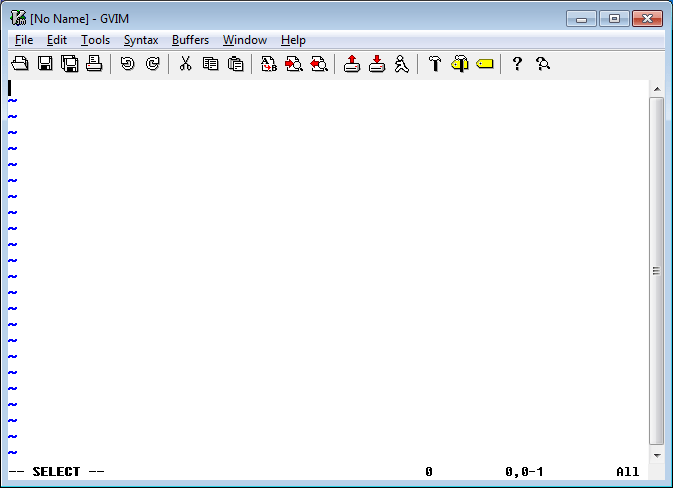Click the '0,0-1' cursor position text
Image resolution: width=673 pixels, height=488 pixels.
coord(524,472)
